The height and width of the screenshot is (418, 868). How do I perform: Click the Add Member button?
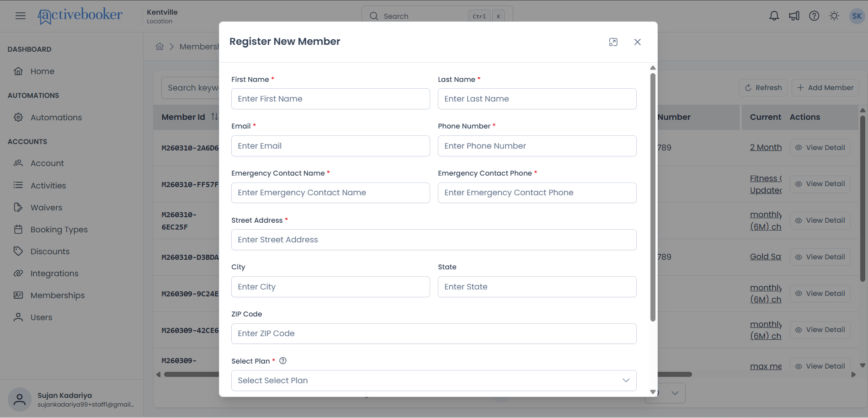pyautogui.click(x=825, y=88)
